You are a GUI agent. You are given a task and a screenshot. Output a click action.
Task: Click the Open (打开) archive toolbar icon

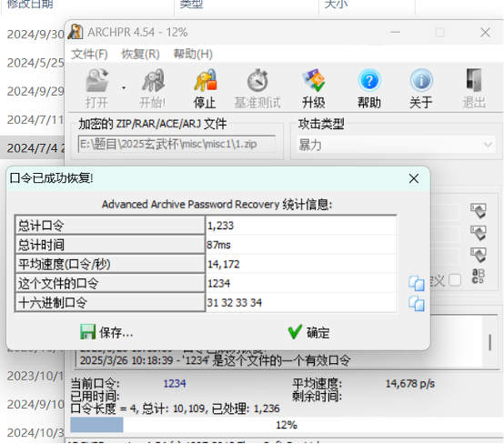pyautogui.click(x=96, y=81)
